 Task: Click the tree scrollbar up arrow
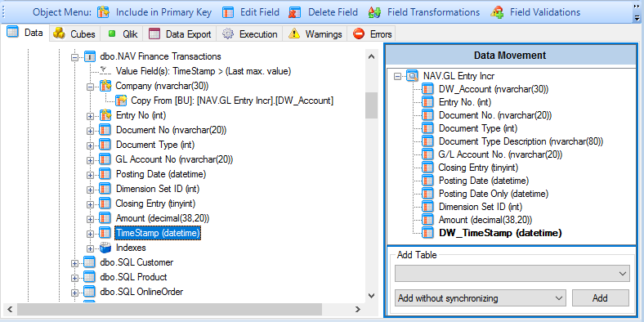coord(371,56)
